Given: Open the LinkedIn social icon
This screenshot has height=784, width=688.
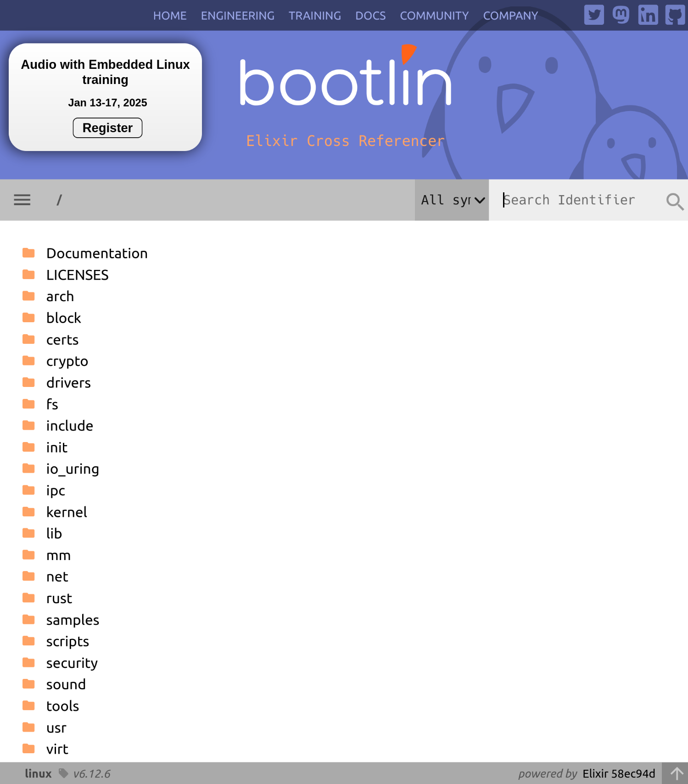Looking at the screenshot, I should click(648, 15).
